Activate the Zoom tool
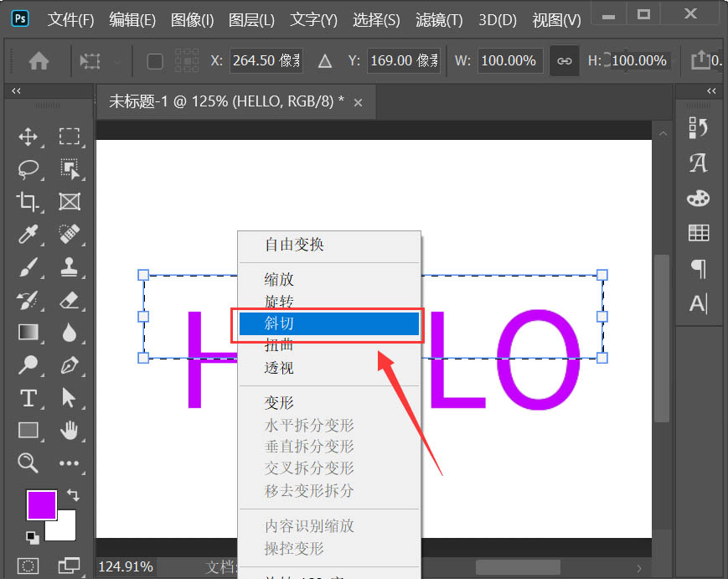This screenshot has height=579, width=728. (x=28, y=463)
